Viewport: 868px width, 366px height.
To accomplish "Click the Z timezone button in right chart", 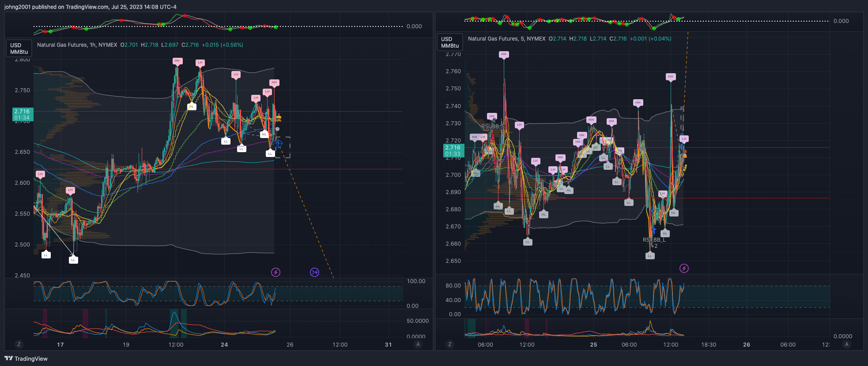I will pyautogui.click(x=449, y=344).
